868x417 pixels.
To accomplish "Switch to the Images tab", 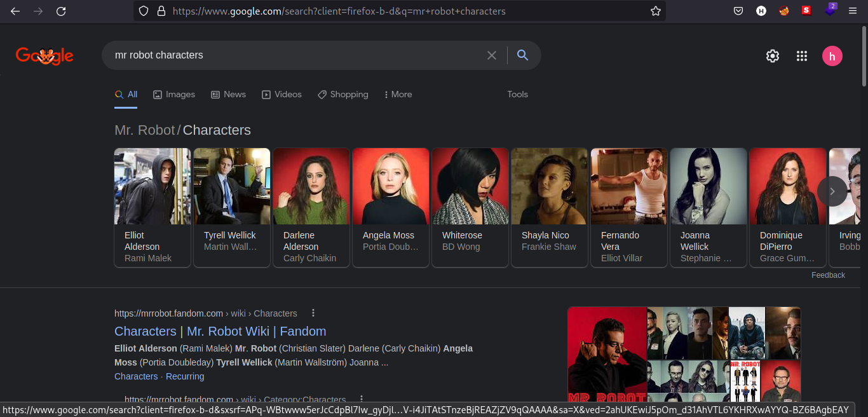I will point(174,94).
